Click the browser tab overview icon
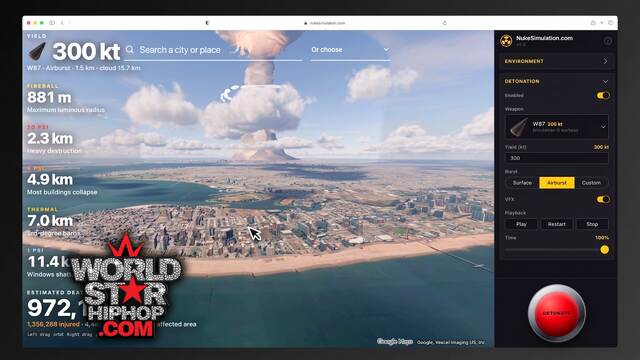640x360 pixels. pos(611,23)
